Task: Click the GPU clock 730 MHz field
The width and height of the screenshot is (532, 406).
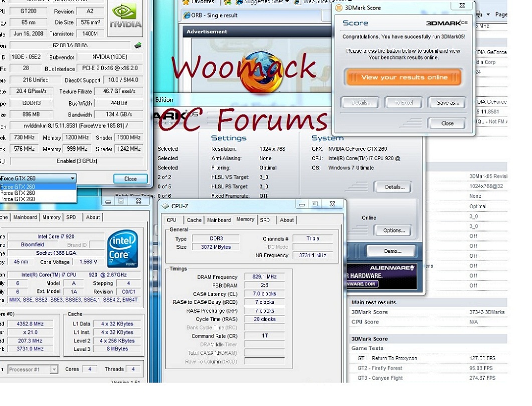Action: click(24, 138)
